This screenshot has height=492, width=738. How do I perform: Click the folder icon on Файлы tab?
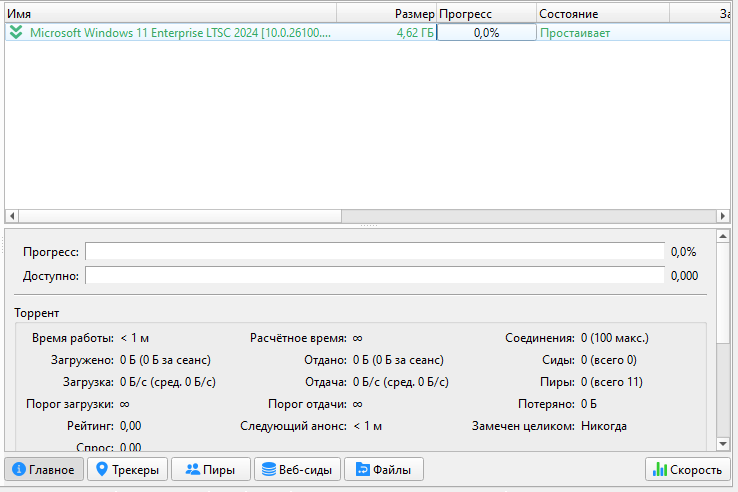click(x=362, y=469)
